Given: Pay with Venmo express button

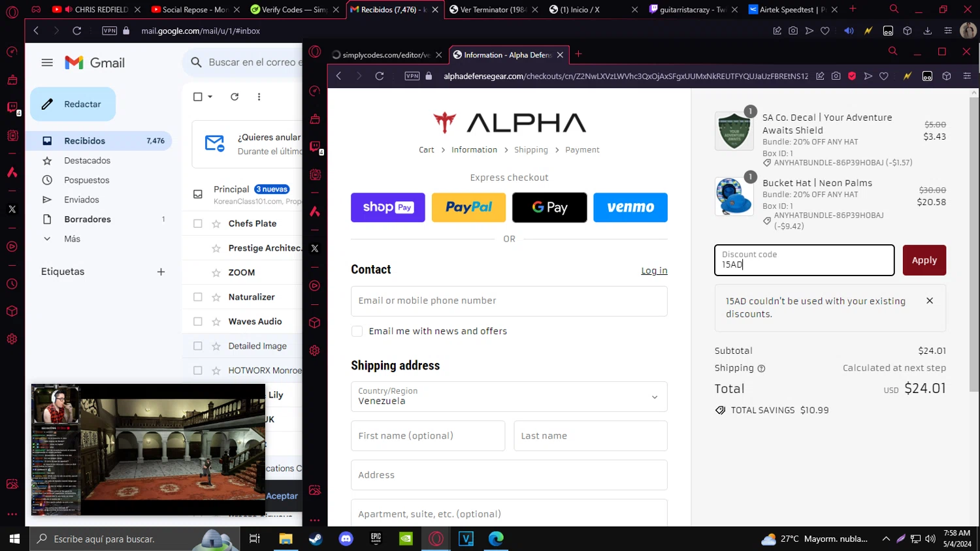Looking at the screenshot, I should (x=630, y=208).
